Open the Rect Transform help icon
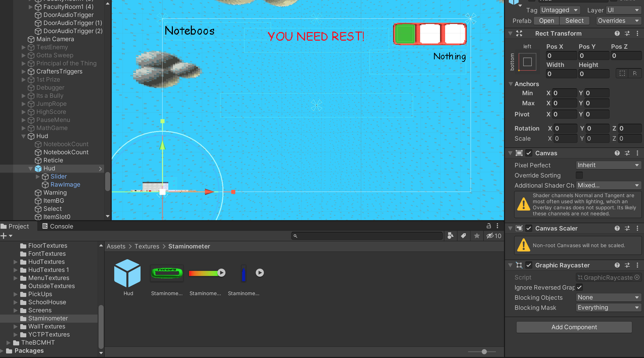The width and height of the screenshot is (644, 358). [x=617, y=33]
